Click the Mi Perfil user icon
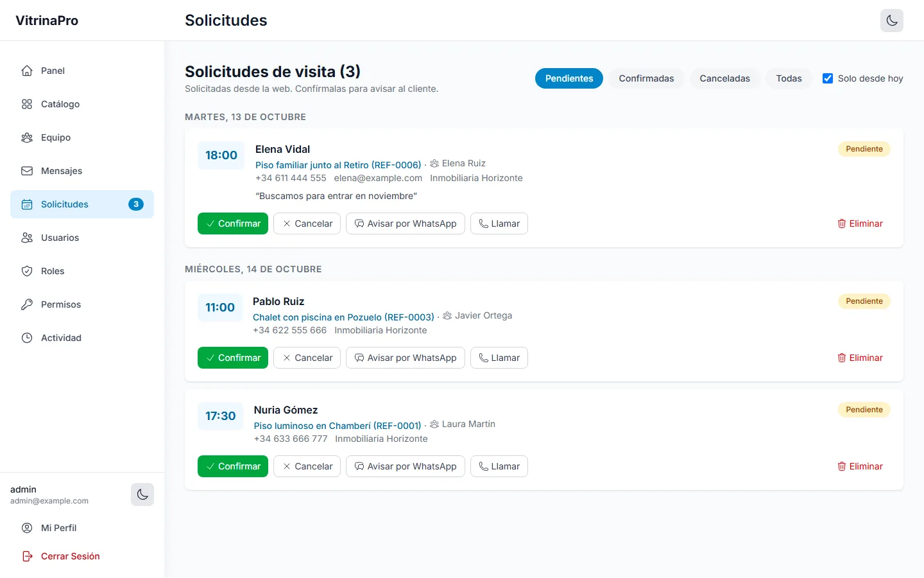The image size is (924, 578). 27,528
